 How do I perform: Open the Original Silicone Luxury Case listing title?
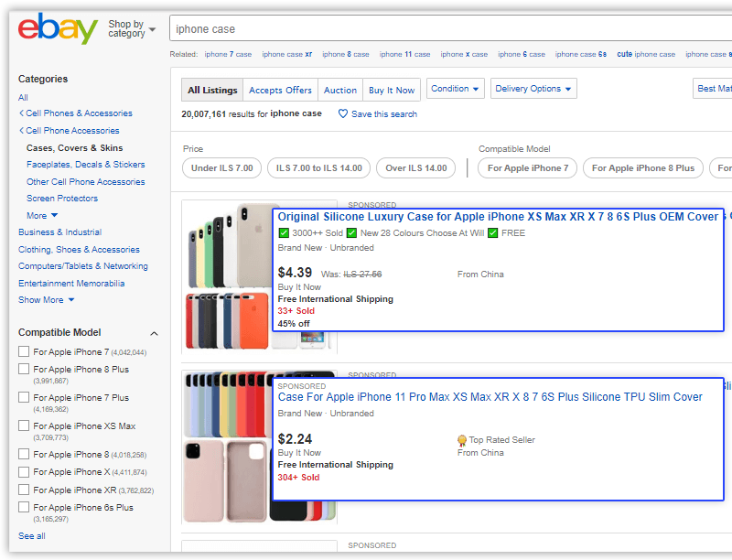tap(498, 217)
